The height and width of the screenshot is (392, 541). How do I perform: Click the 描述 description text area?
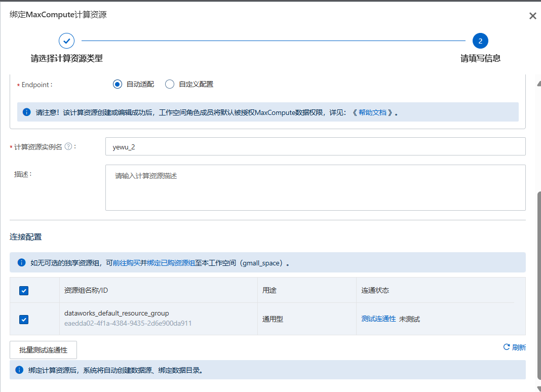pos(316,188)
